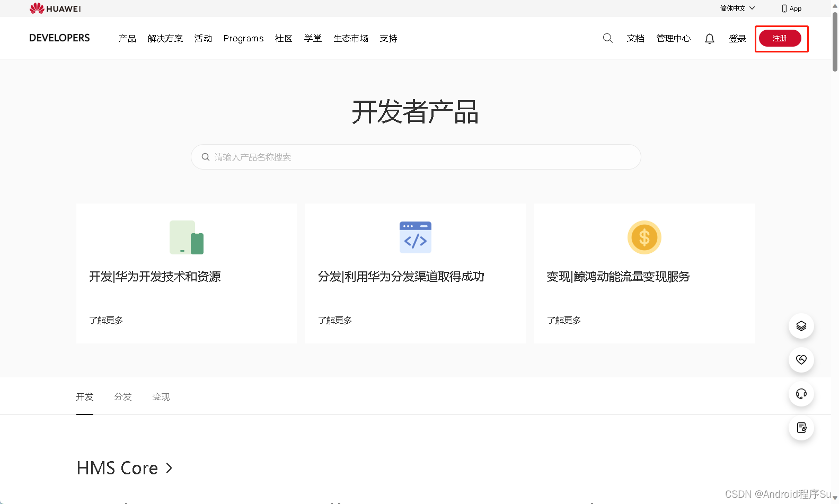839x504 pixels.
Task: Open the 解决方案 menu
Action: pyautogui.click(x=165, y=38)
